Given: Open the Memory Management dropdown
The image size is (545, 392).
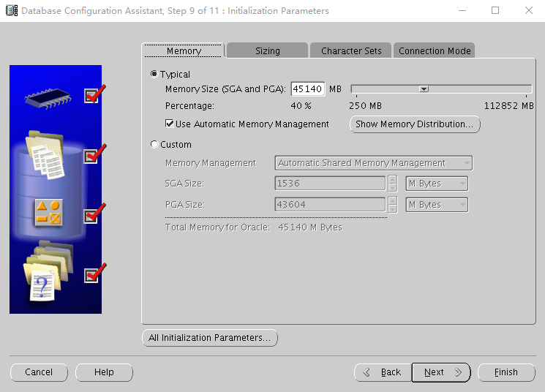Looking at the screenshot, I should click(374, 163).
